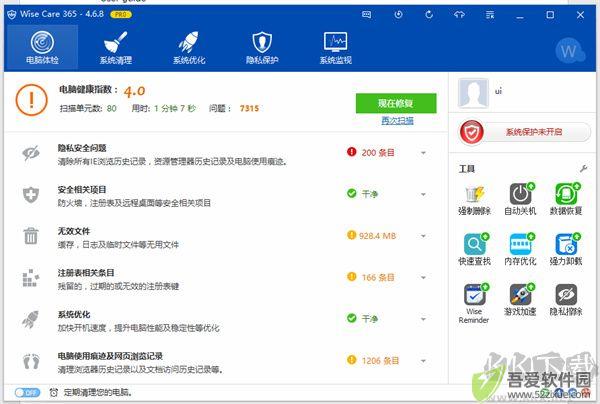Open the 自动关机 tool

coord(520,200)
